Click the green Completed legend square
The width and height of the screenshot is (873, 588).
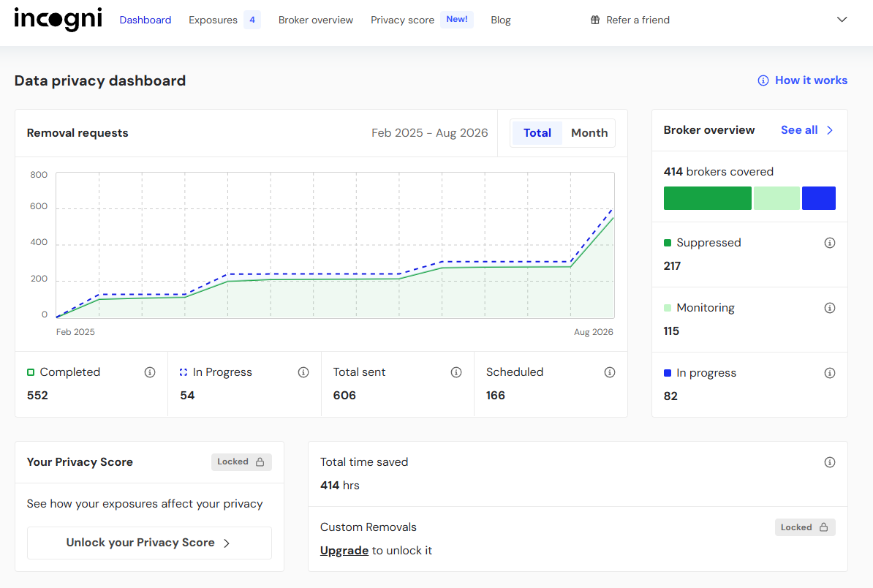pos(31,372)
